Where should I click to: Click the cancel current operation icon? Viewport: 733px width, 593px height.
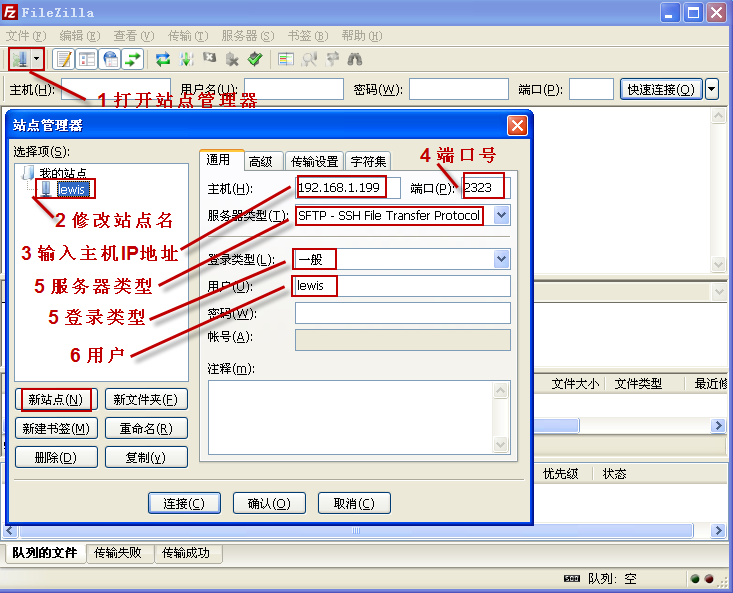point(209,58)
